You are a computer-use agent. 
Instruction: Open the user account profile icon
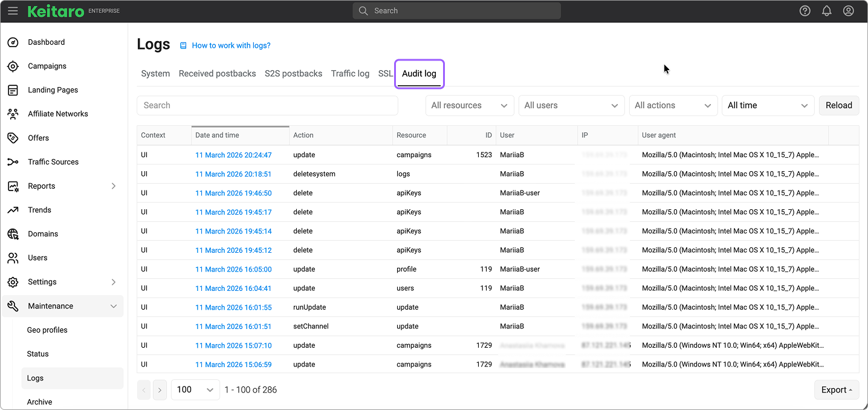pyautogui.click(x=848, y=11)
